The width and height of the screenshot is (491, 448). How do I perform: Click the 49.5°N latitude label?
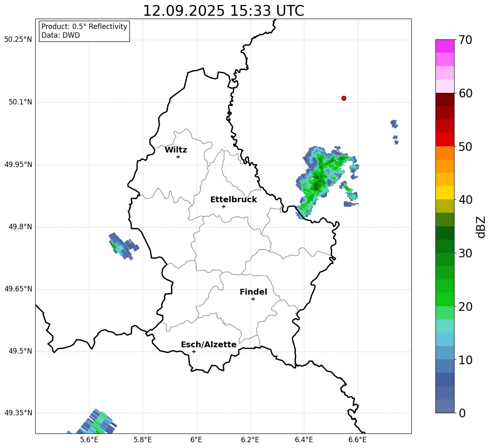(21, 351)
